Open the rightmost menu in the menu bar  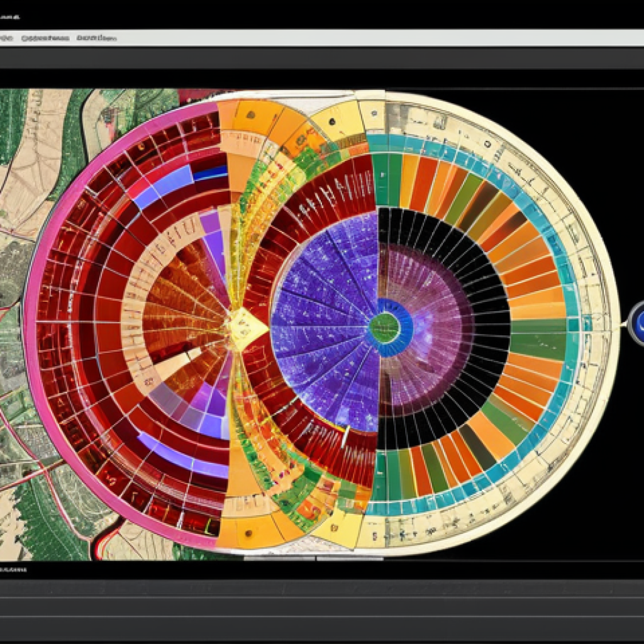(96, 38)
